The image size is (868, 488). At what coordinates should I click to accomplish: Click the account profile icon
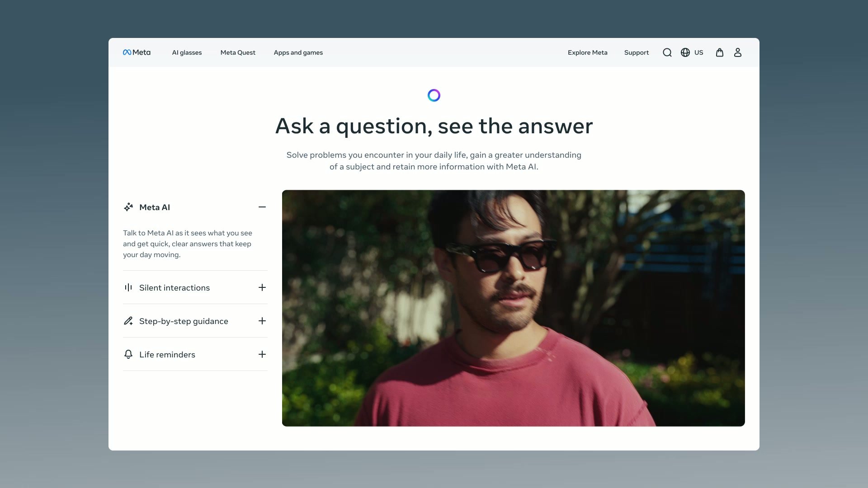click(x=737, y=52)
